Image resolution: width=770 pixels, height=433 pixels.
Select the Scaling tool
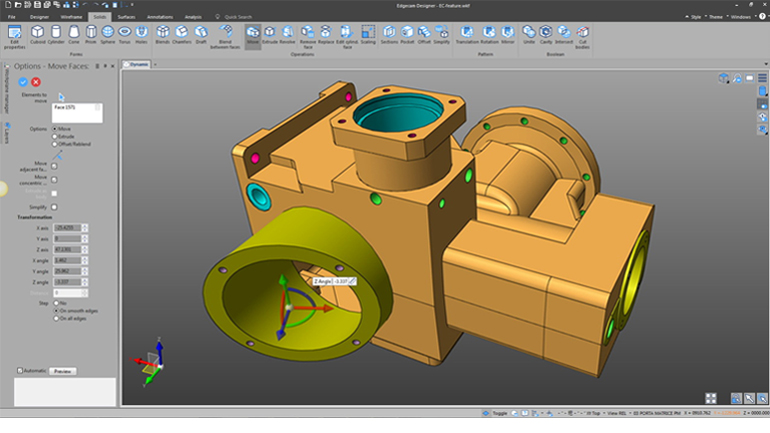point(368,35)
